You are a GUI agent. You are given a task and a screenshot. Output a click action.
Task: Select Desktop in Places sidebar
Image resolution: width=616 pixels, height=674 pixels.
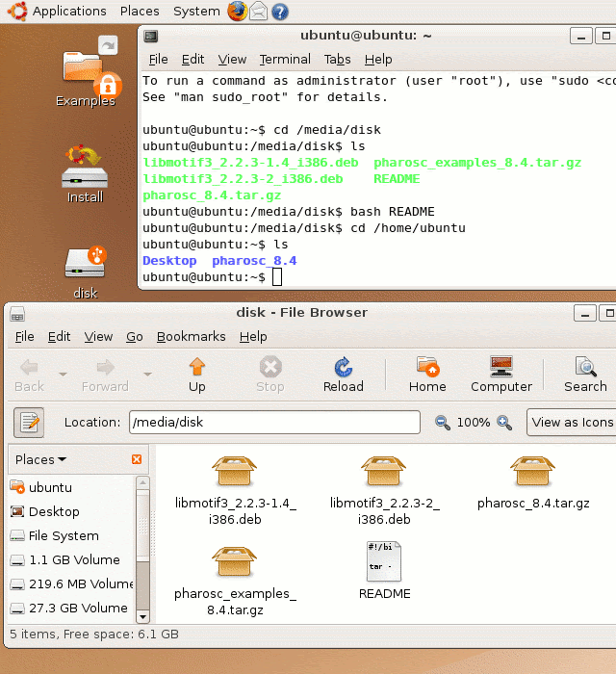tap(72, 511)
